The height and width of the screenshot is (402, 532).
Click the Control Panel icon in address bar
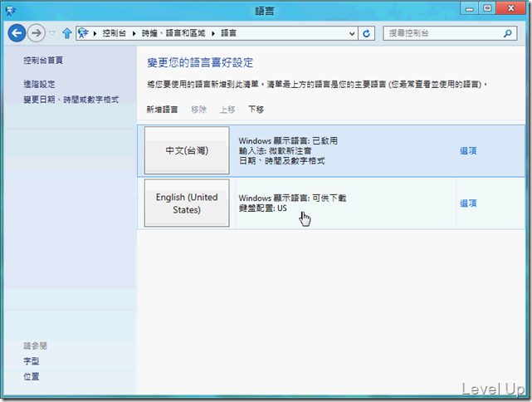83,33
